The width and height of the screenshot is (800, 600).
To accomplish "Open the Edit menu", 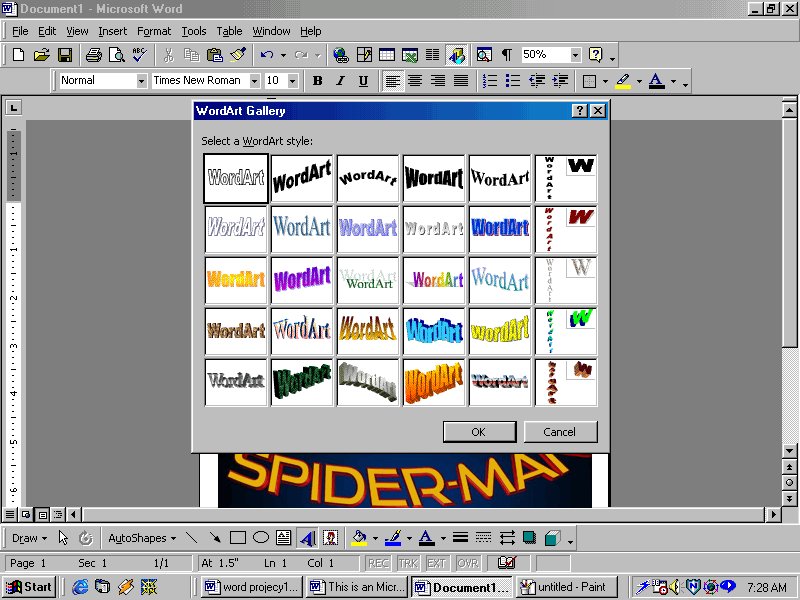I will point(47,31).
